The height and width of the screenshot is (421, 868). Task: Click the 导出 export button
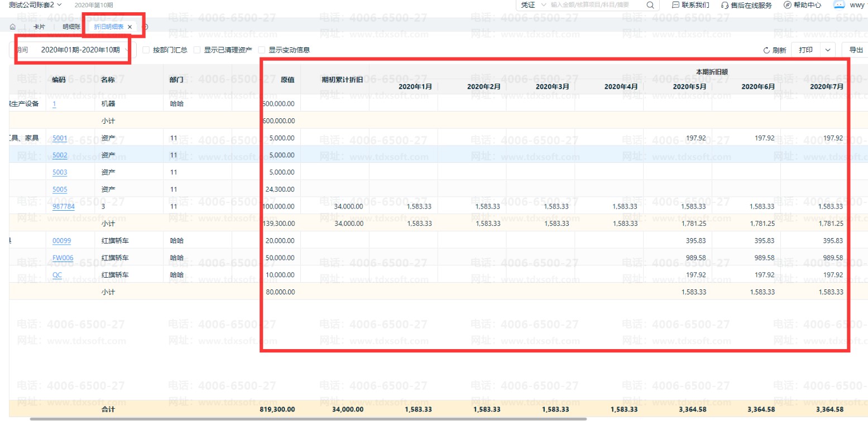[856, 50]
